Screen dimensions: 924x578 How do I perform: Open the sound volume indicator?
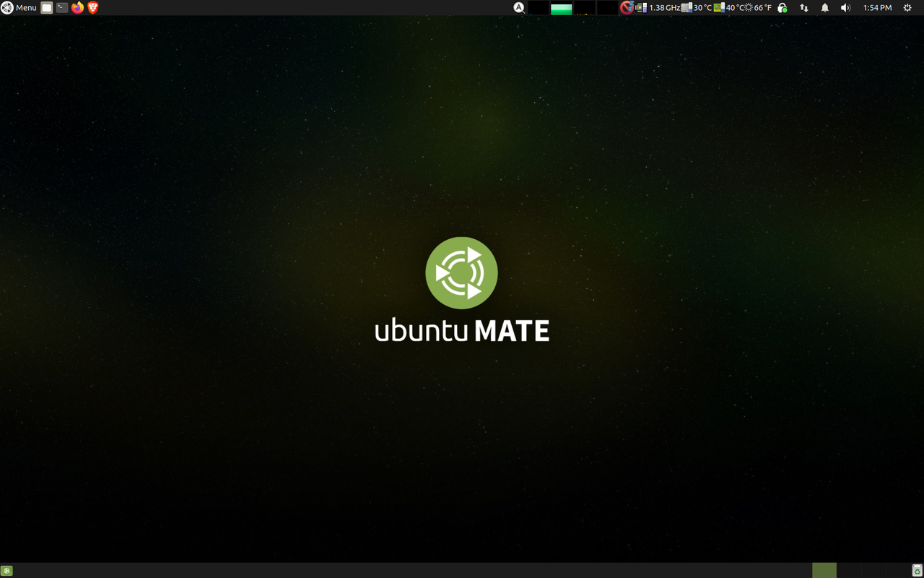click(846, 8)
